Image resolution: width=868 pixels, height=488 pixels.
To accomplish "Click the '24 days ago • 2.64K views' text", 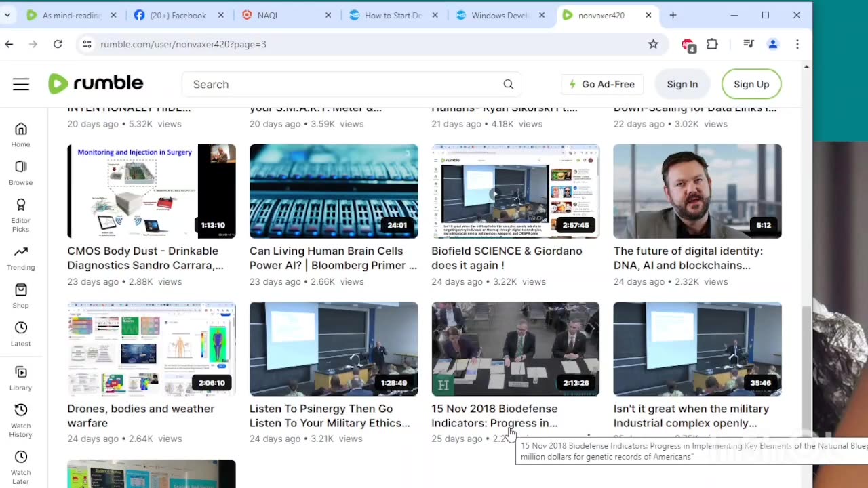I will point(125,439).
